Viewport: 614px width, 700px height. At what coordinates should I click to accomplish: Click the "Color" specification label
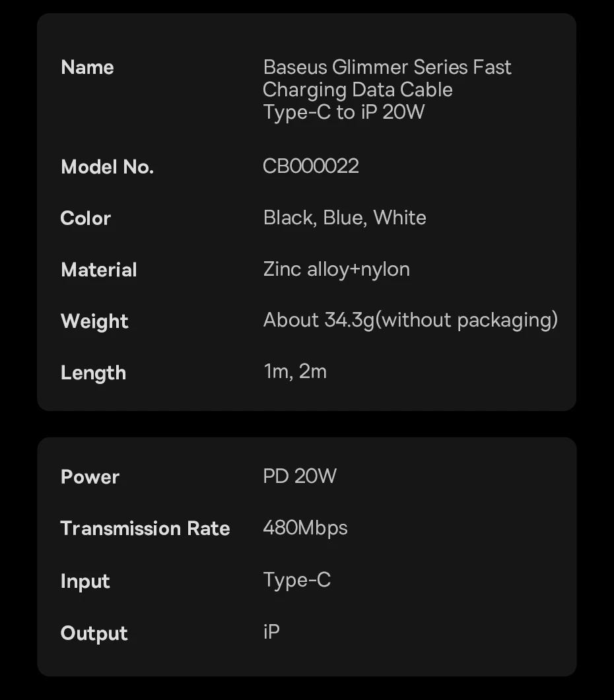point(86,218)
